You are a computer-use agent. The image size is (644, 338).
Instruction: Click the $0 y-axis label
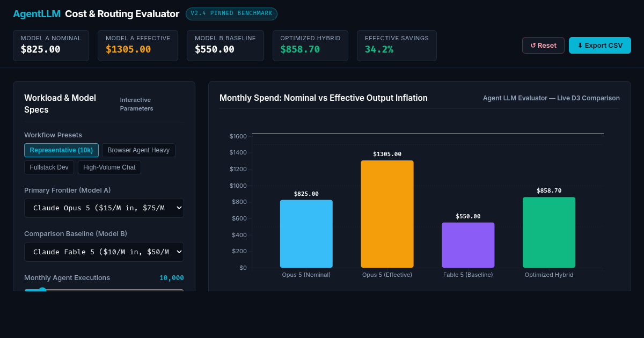pyautogui.click(x=243, y=268)
